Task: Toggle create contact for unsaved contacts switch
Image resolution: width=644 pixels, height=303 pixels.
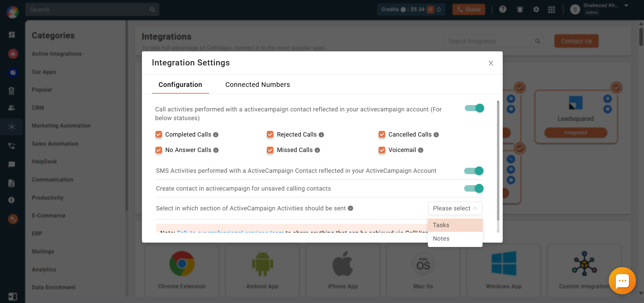Action: point(474,189)
